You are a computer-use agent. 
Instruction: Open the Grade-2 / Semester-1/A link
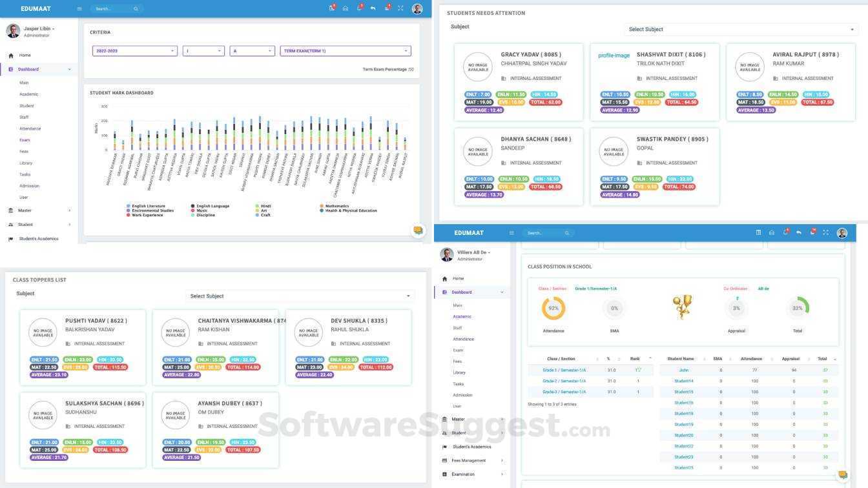[x=564, y=381]
